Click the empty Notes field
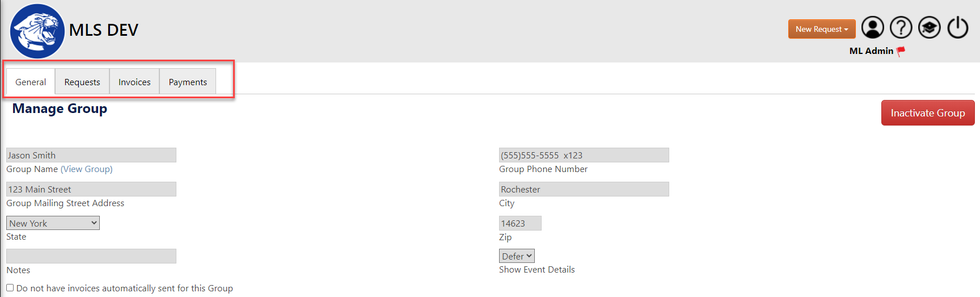The height and width of the screenshot is (297, 980). tap(91, 256)
